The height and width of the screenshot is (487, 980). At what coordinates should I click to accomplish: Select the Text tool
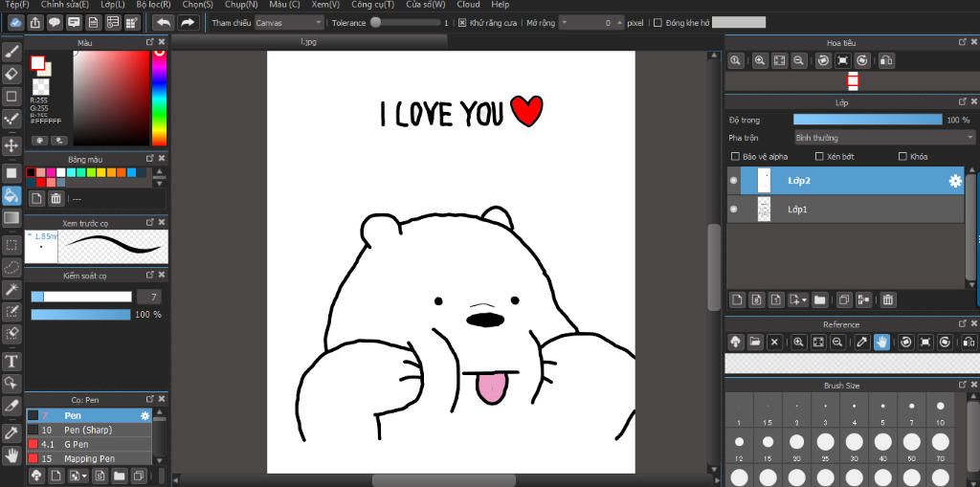coord(11,362)
